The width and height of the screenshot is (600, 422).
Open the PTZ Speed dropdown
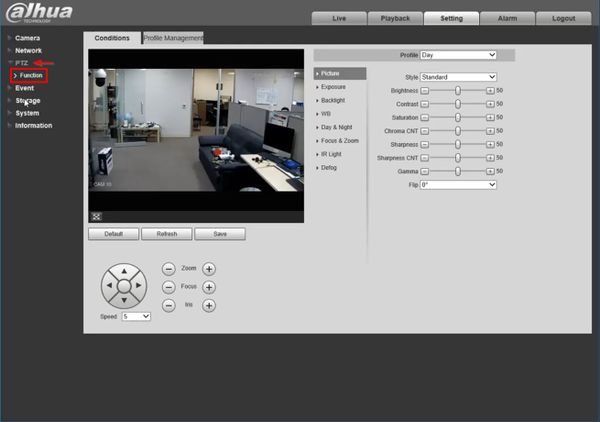(136, 316)
